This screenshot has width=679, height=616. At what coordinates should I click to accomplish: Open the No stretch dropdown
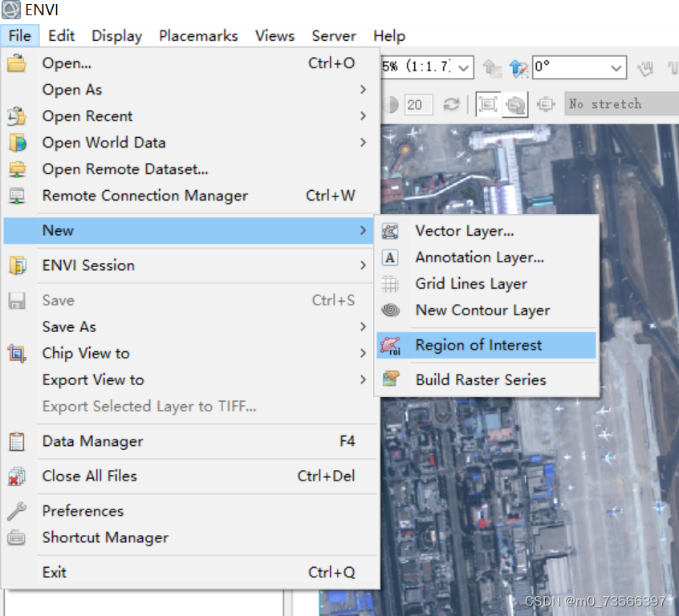point(622,104)
